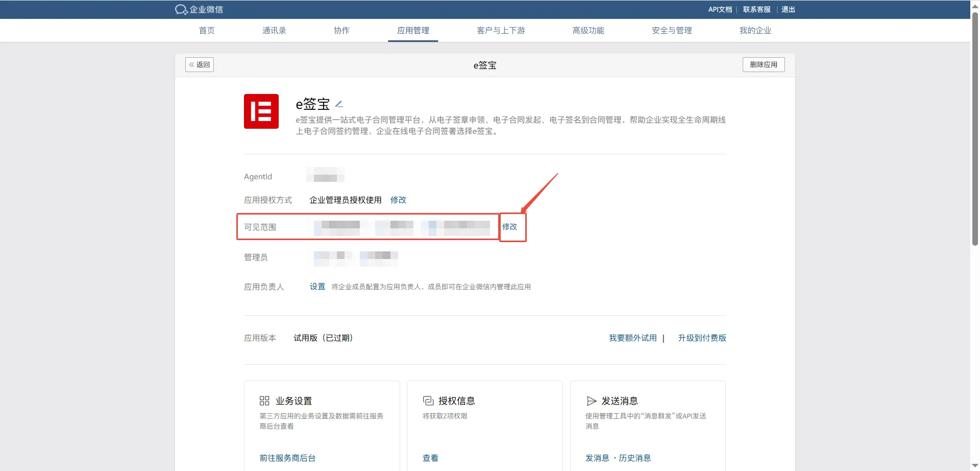980x471 pixels.
Task: Click the 历史消息 link
Action: [635, 458]
